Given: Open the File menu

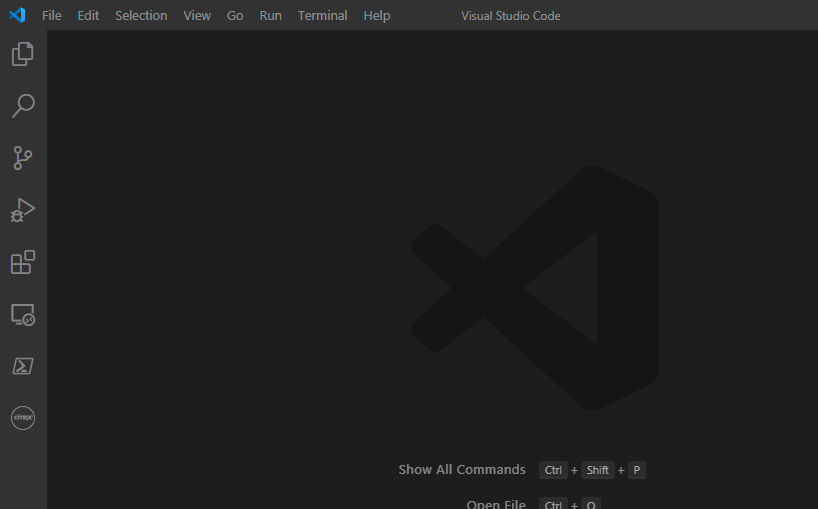Looking at the screenshot, I should [52, 16].
